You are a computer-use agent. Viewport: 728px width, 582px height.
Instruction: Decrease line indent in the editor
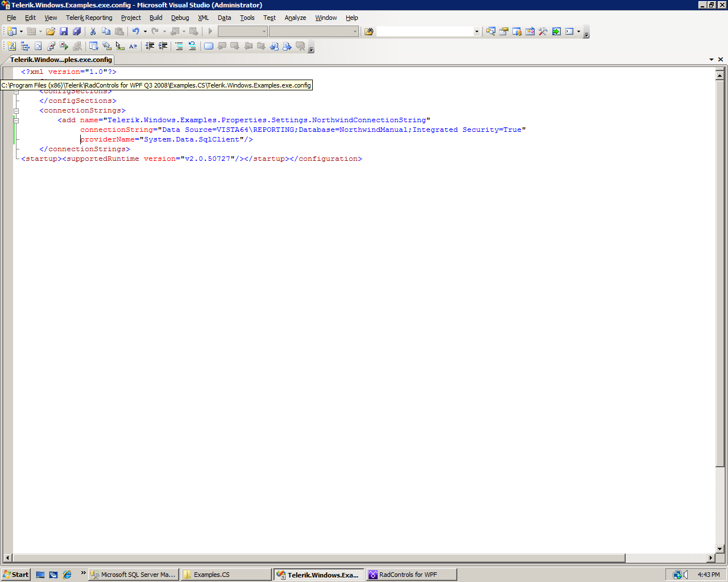(x=150, y=46)
